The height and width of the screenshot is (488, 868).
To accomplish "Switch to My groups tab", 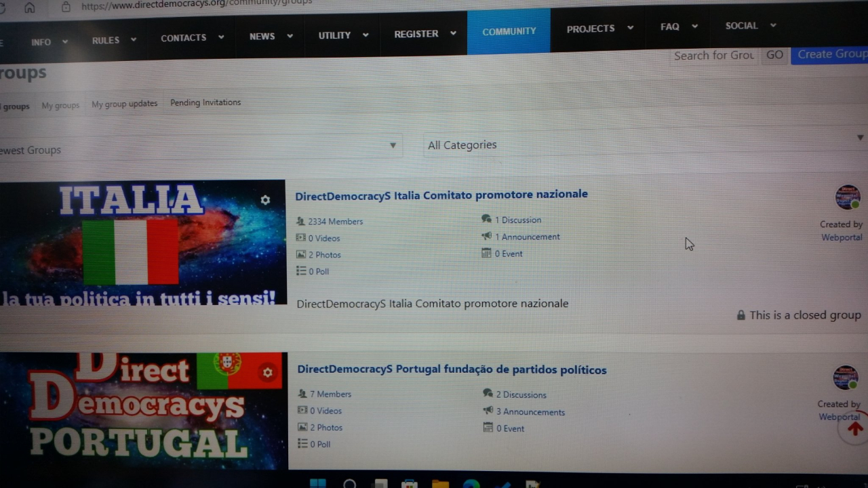I will click(60, 105).
